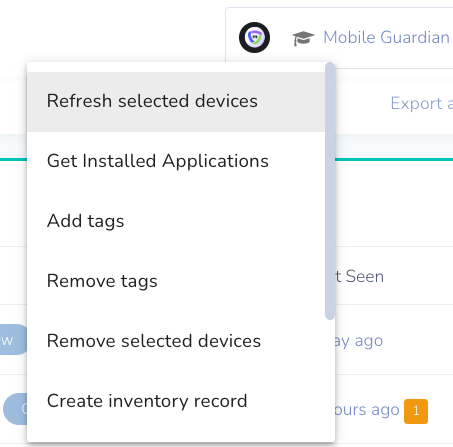Click the blue tag pill ending in 'w'
Image resolution: width=453 pixels, height=447 pixels.
(13, 340)
